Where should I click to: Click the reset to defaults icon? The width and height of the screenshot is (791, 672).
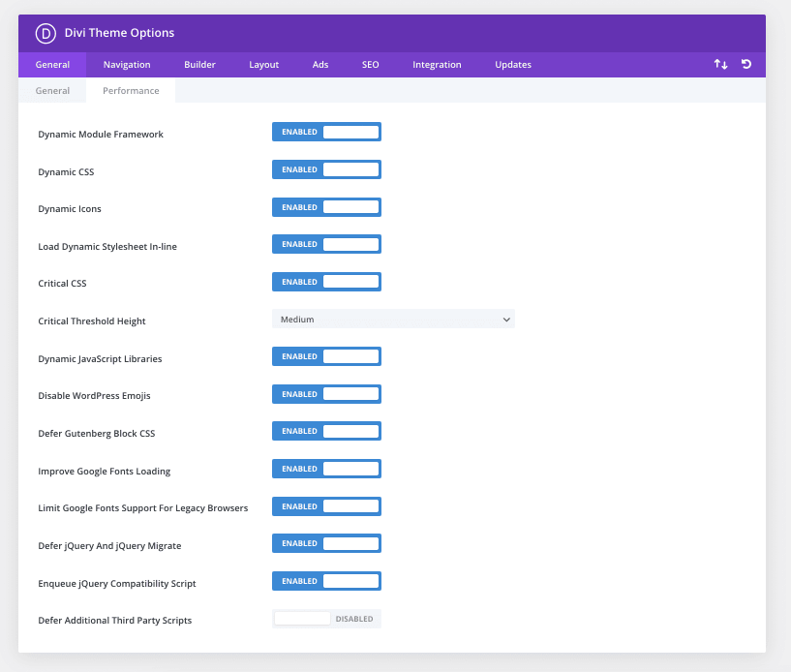tap(746, 64)
